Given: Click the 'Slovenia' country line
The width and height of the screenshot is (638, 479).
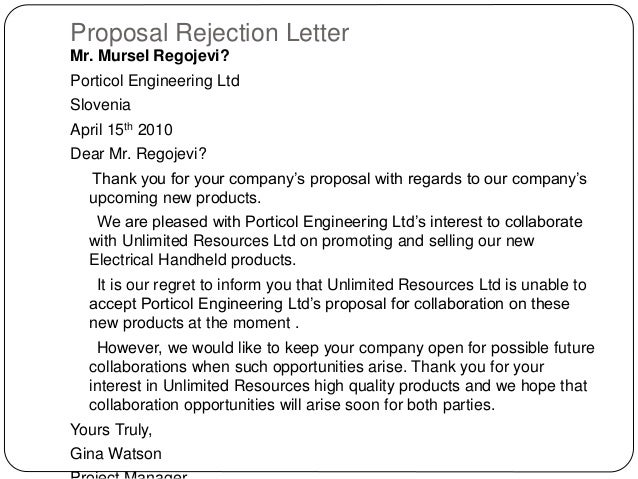Looking at the screenshot, I should [100, 105].
